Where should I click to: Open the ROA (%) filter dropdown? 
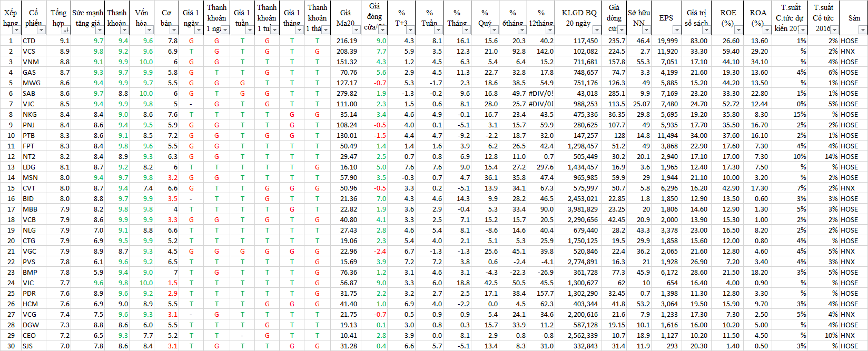767,31
